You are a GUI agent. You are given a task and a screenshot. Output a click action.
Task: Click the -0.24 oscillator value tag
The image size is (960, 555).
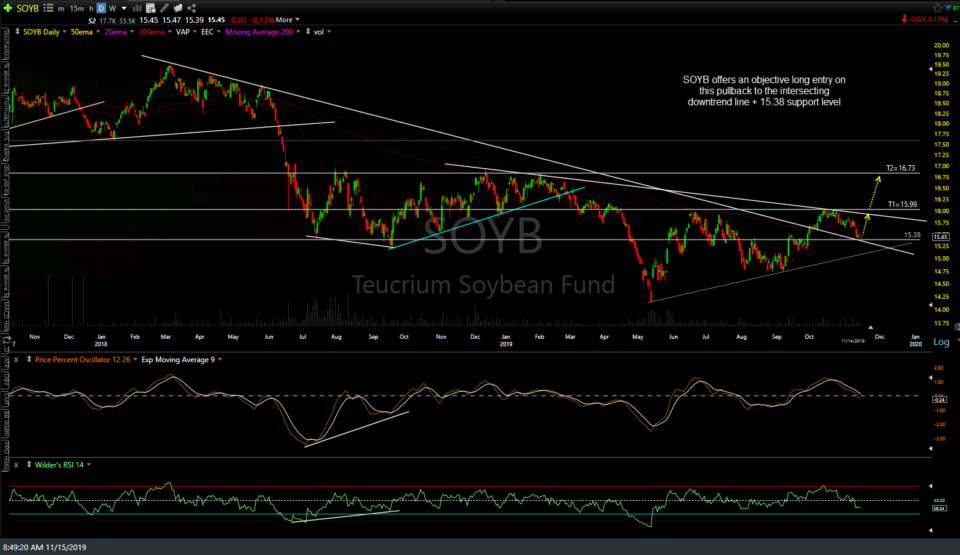[x=940, y=399]
